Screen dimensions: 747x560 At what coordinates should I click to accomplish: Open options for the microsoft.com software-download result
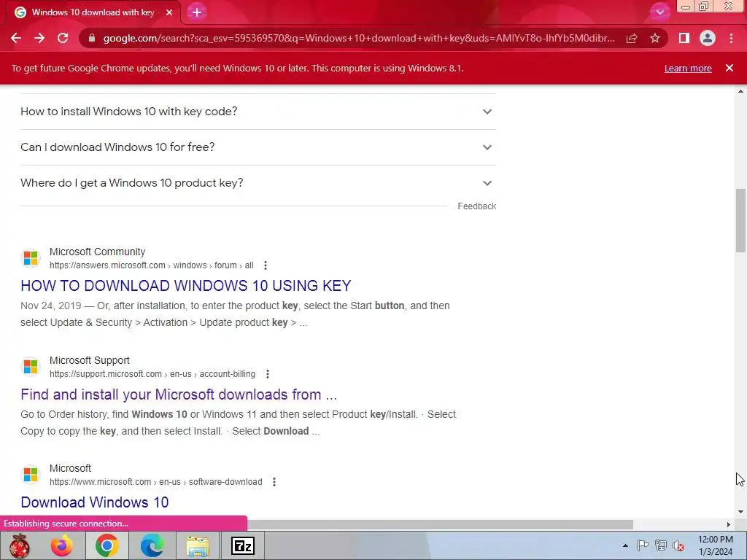(274, 482)
